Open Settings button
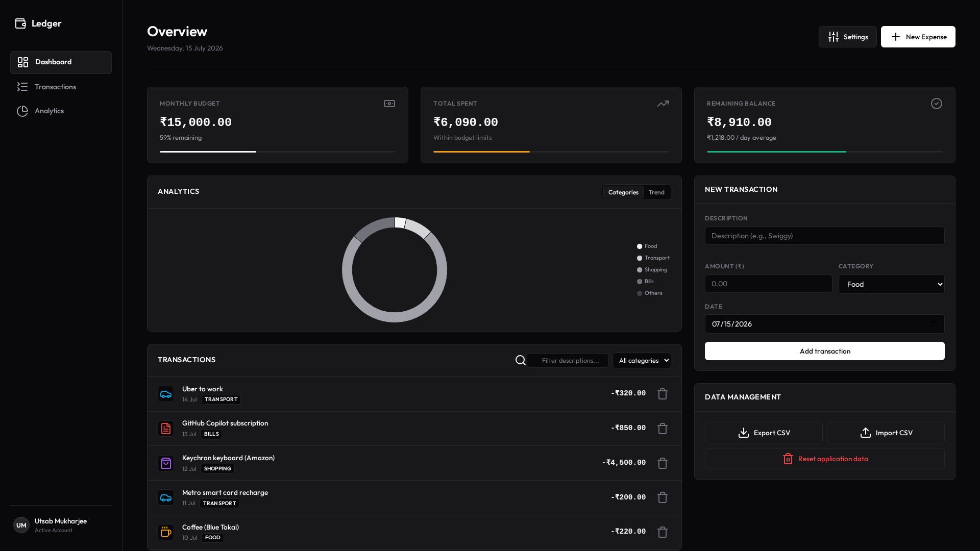The width and height of the screenshot is (980, 551). [847, 37]
